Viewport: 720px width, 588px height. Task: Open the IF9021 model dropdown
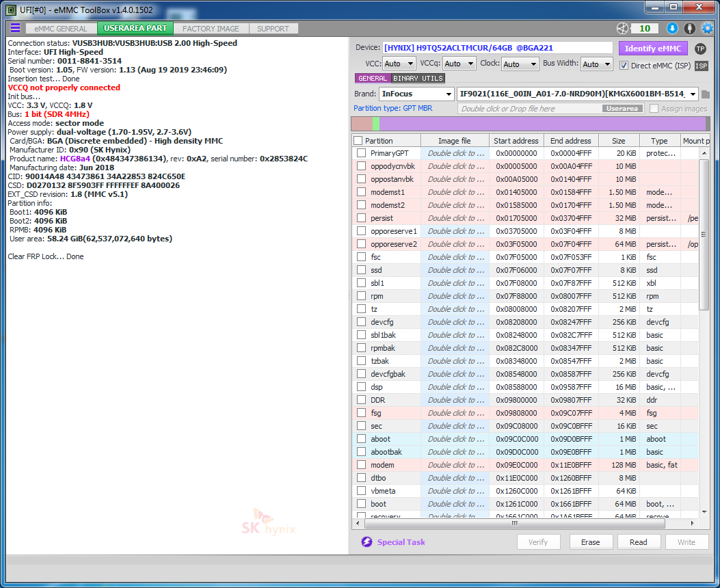[x=578, y=94]
